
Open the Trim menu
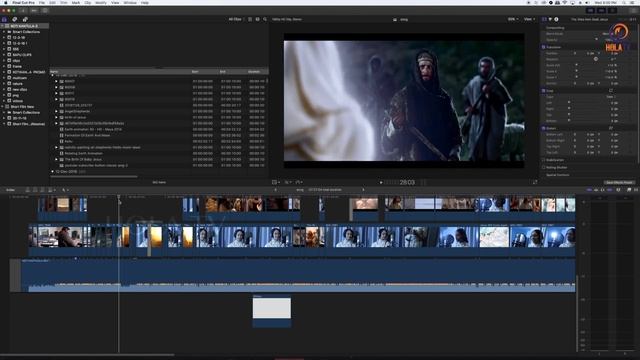point(64,2)
